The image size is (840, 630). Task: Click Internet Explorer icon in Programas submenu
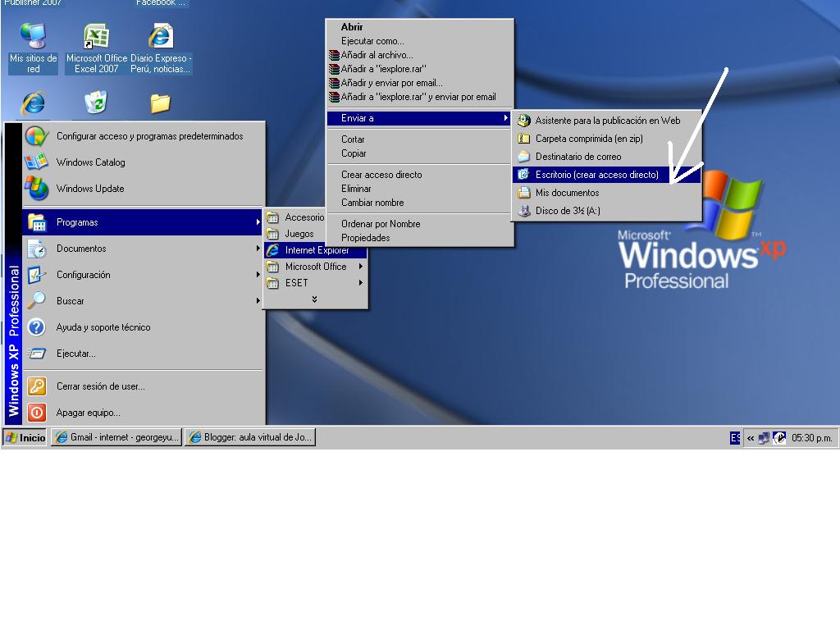(x=272, y=250)
